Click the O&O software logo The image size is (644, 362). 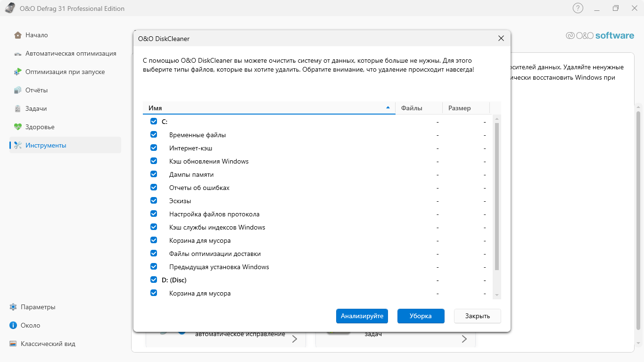tap(600, 35)
